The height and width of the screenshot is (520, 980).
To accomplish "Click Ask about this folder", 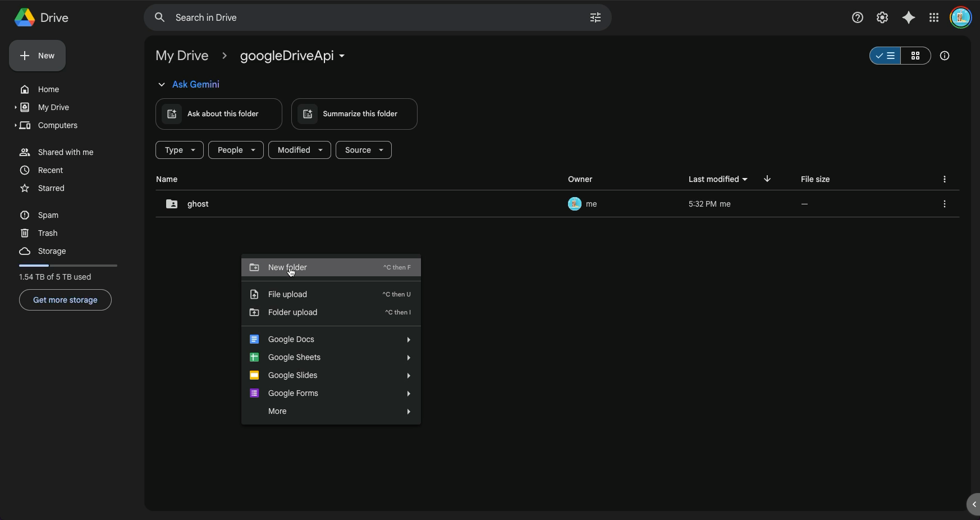I will [219, 114].
